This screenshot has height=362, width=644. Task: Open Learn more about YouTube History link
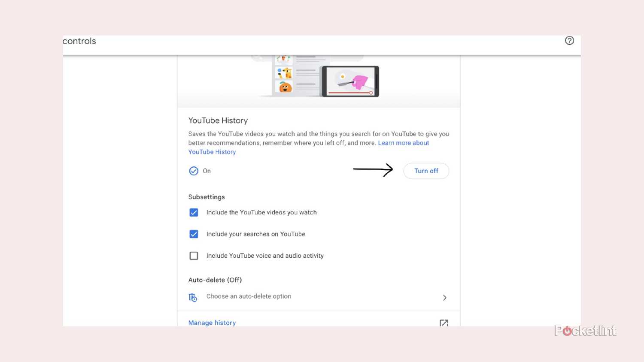pyautogui.click(x=403, y=143)
